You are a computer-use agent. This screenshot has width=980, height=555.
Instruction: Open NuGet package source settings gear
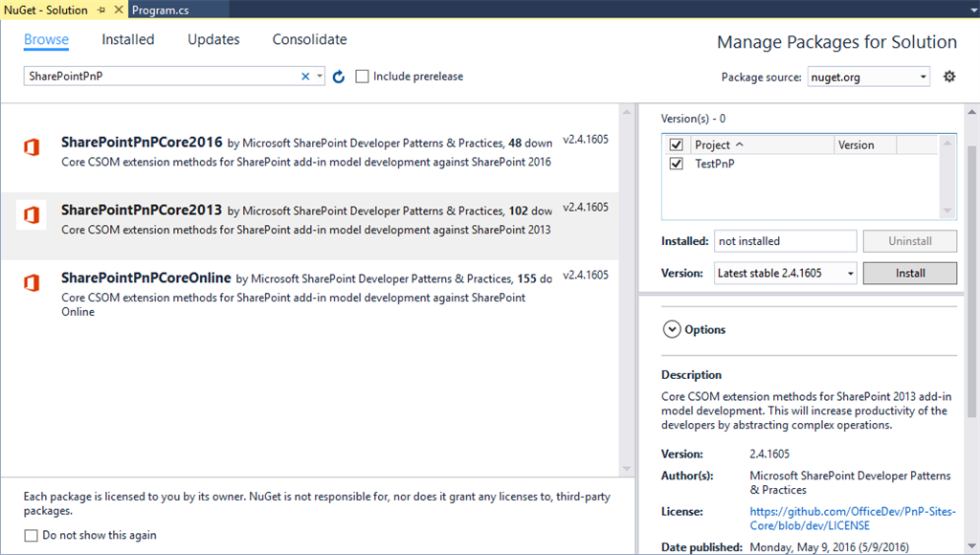click(x=948, y=76)
